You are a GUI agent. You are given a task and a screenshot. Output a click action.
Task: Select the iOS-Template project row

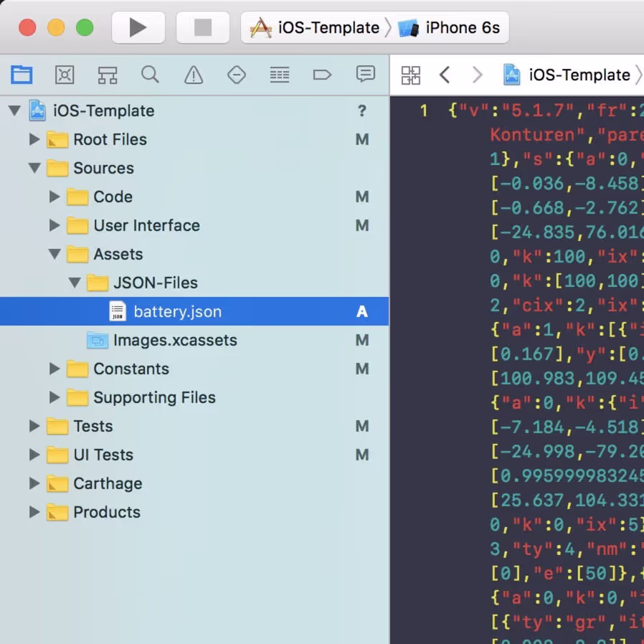coord(194,110)
